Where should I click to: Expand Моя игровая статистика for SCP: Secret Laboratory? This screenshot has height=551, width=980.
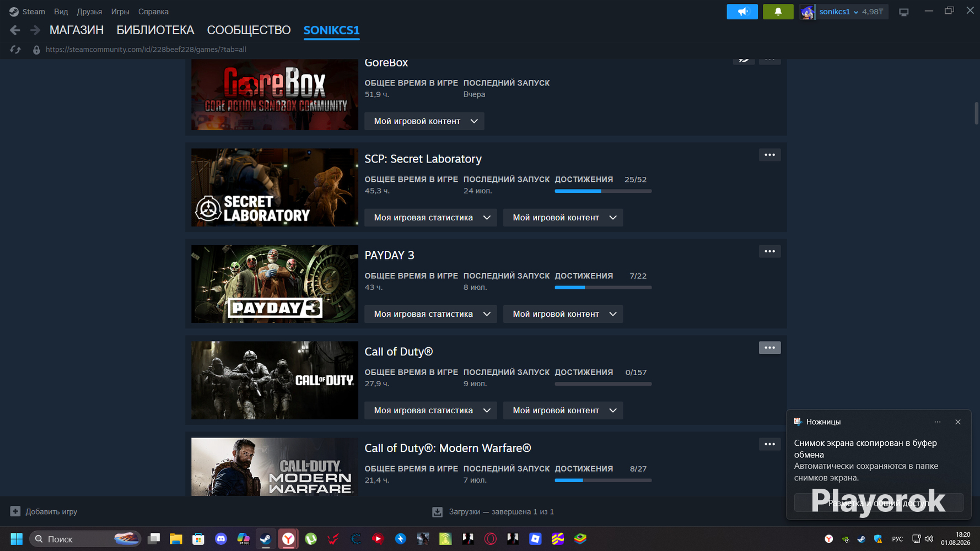click(x=430, y=218)
